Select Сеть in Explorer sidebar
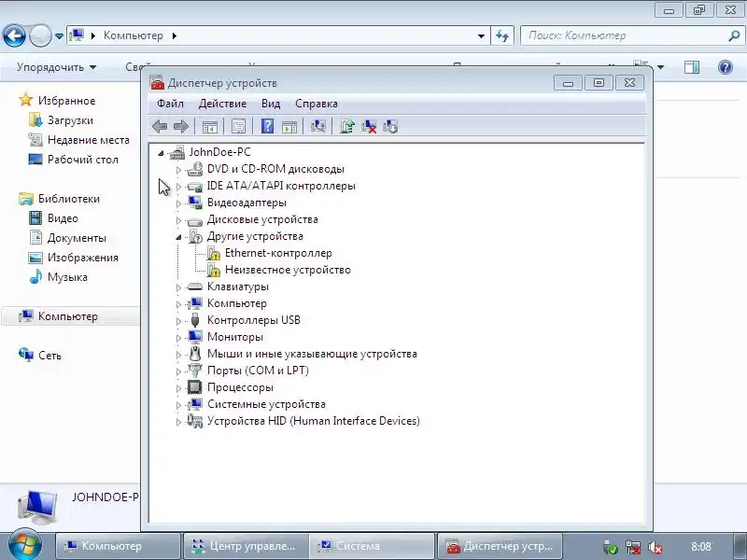Screen dimensions: 747x560 [x=49, y=356]
